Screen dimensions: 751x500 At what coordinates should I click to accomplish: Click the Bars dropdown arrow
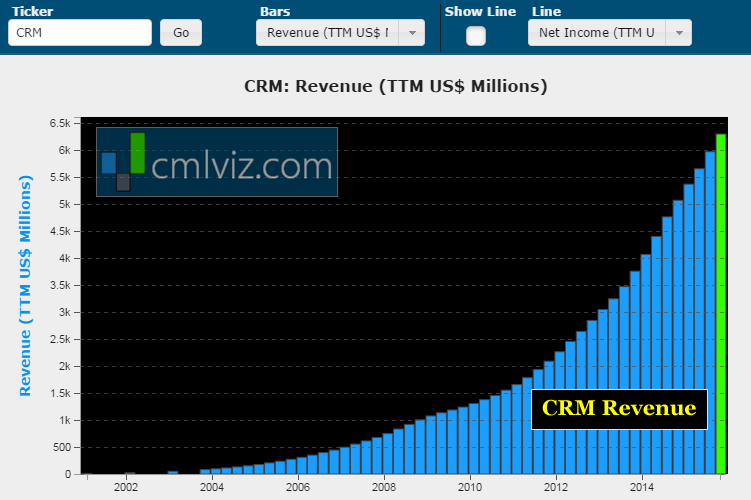pos(412,33)
